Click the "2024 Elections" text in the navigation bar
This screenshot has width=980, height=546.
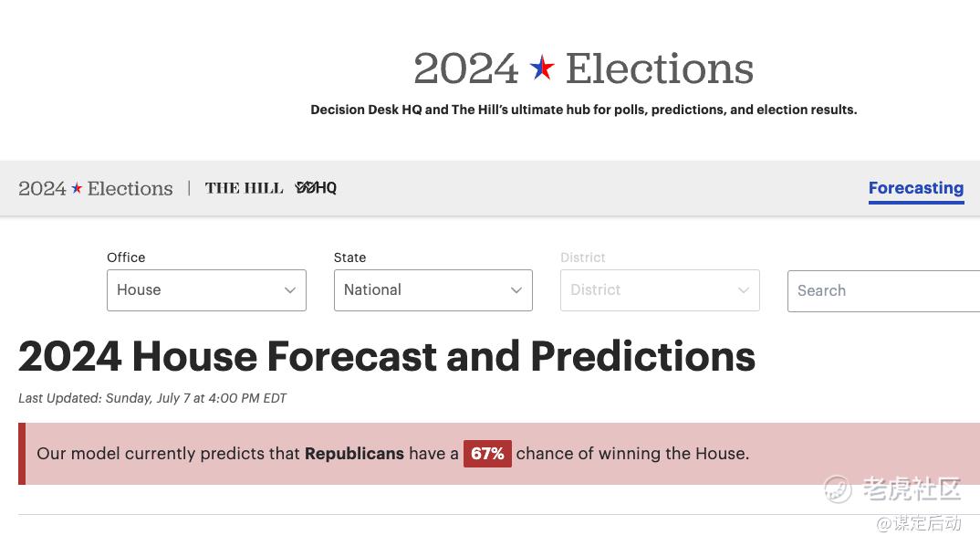(x=96, y=188)
